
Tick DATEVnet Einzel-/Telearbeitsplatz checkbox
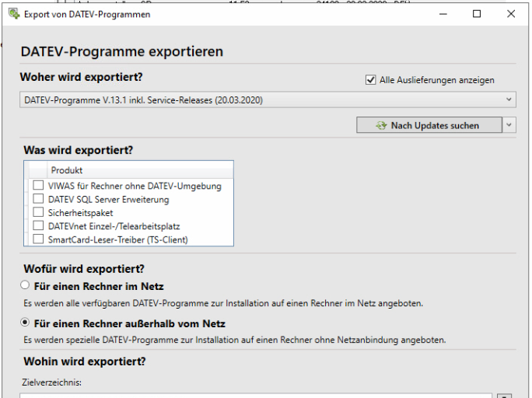[38, 225]
